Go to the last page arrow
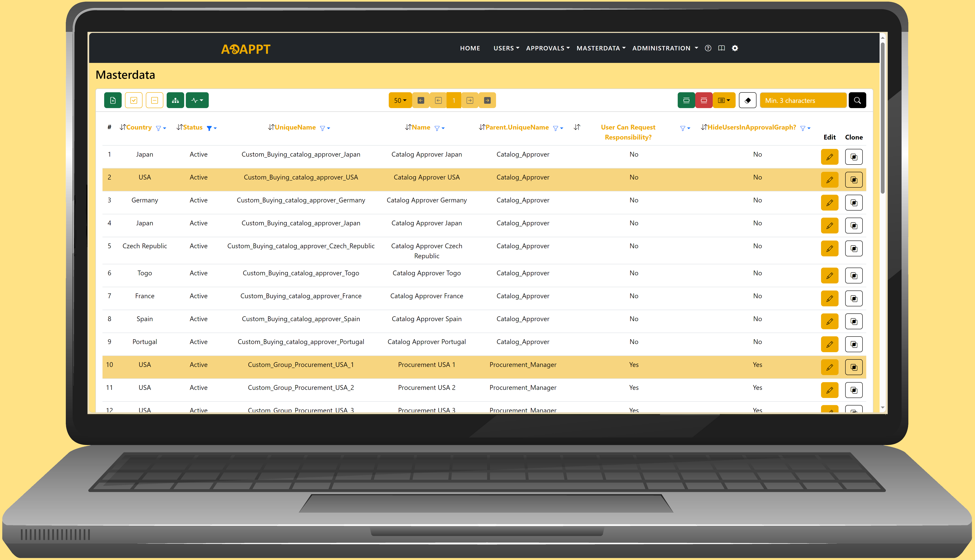975x560 pixels. pyautogui.click(x=487, y=100)
